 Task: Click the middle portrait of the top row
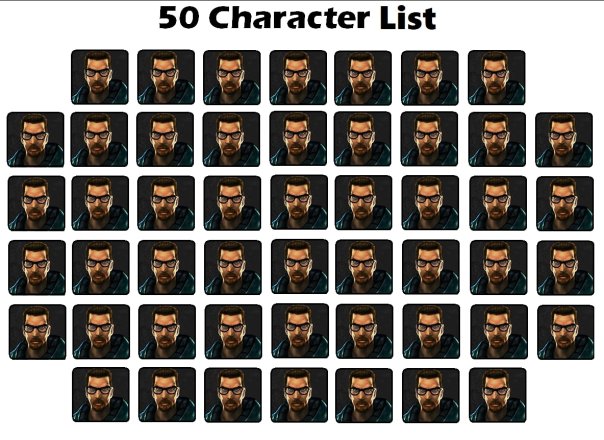tap(298, 77)
